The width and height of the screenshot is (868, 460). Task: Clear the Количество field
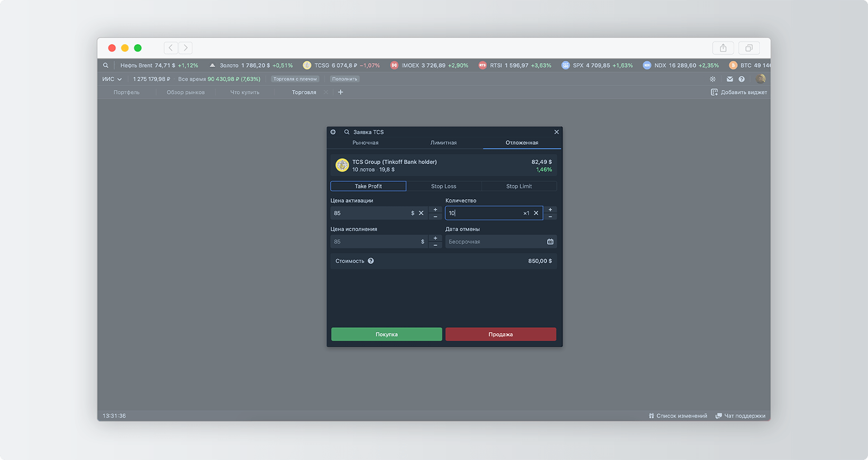point(536,213)
